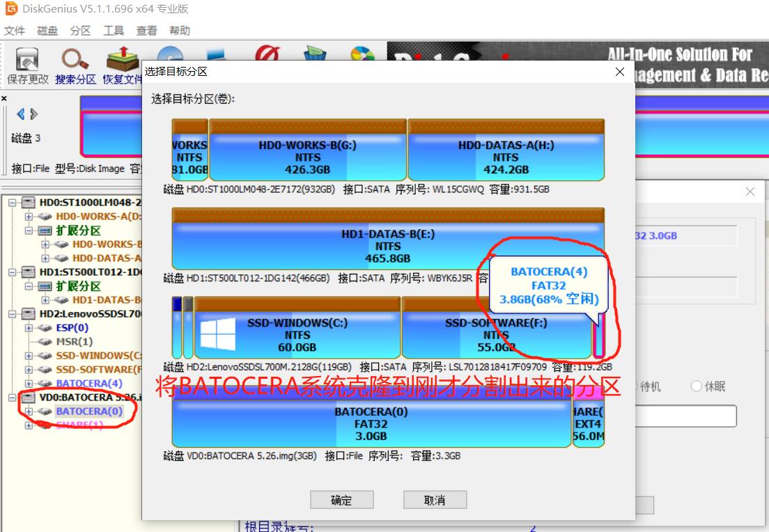Open the 磁盘 menu
Image resolution: width=769 pixels, height=532 pixels.
[x=47, y=31]
